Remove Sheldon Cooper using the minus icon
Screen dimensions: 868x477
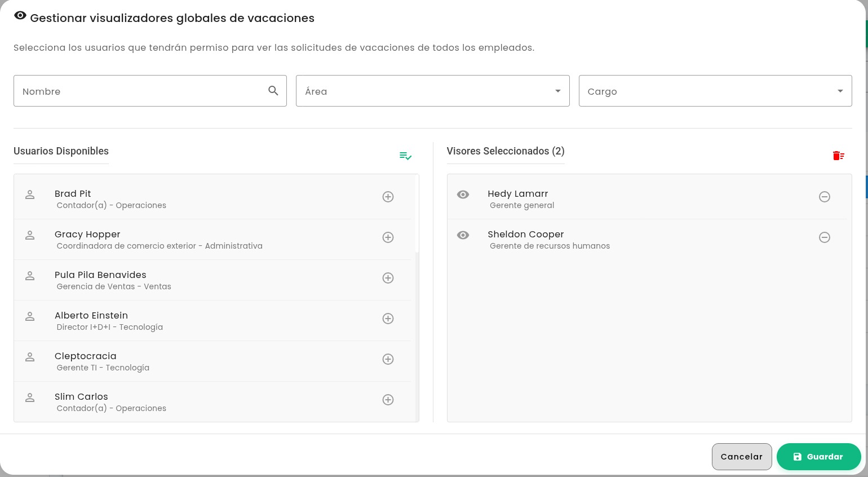point(825,237)
